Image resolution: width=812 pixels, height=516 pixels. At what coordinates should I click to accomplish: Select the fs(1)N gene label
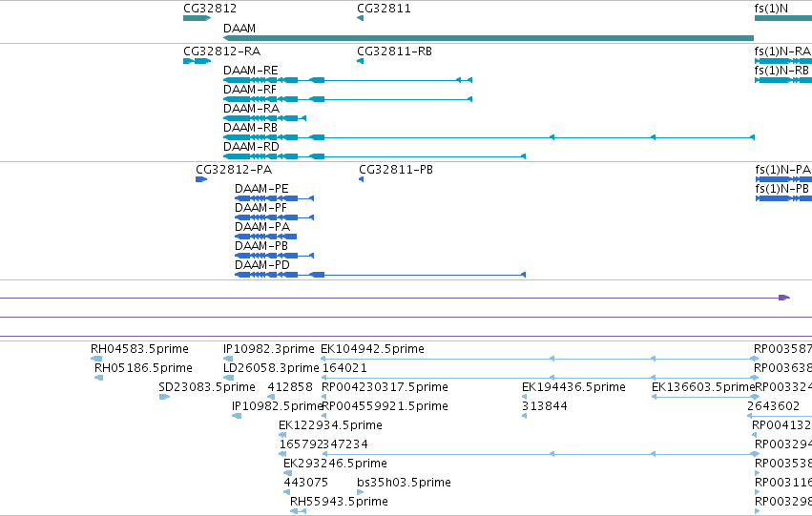[771, 9]
